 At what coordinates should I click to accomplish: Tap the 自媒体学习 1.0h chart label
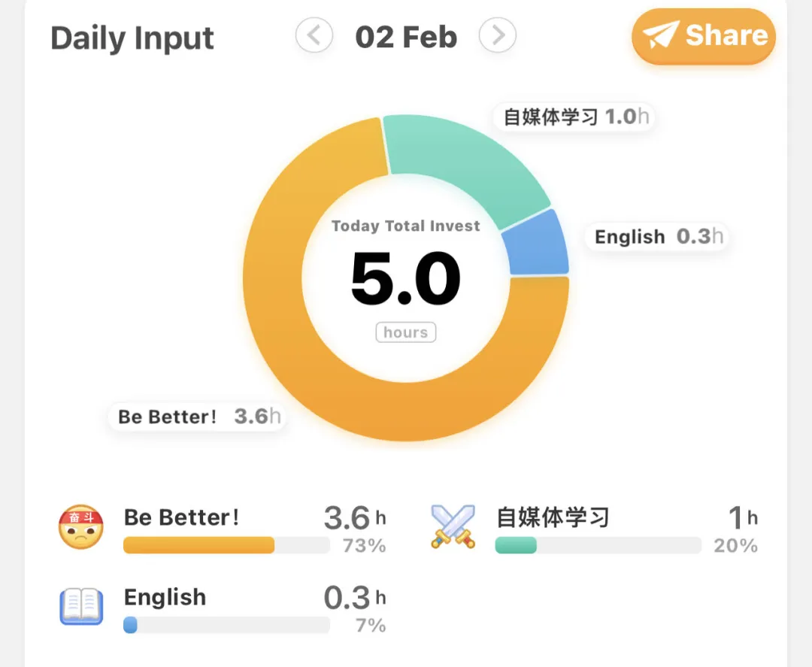point(575,117)
